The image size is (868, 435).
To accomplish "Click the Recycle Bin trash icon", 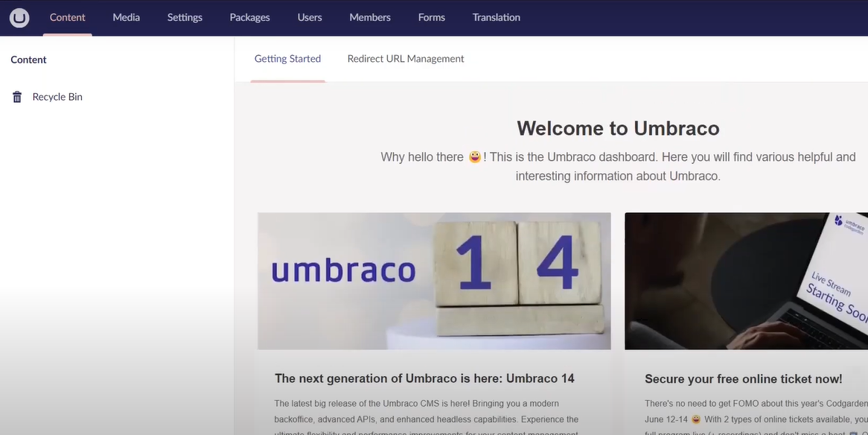I will [17, 97].
